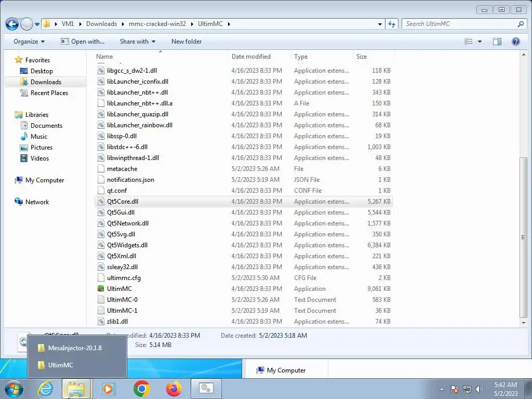Viewport: 532px width, 399px height.
Task: Launch Windows Media Player from taskbar
Action: pos(109,389)
